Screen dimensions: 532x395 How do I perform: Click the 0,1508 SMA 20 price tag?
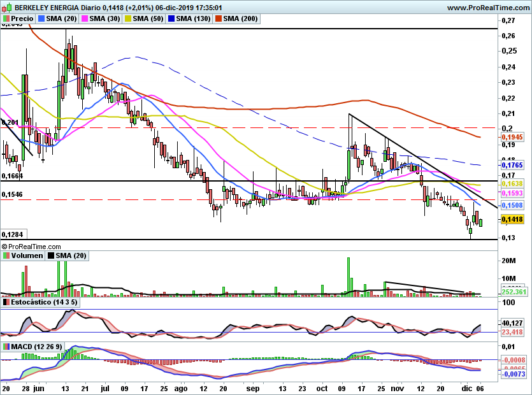click(512, 205)
